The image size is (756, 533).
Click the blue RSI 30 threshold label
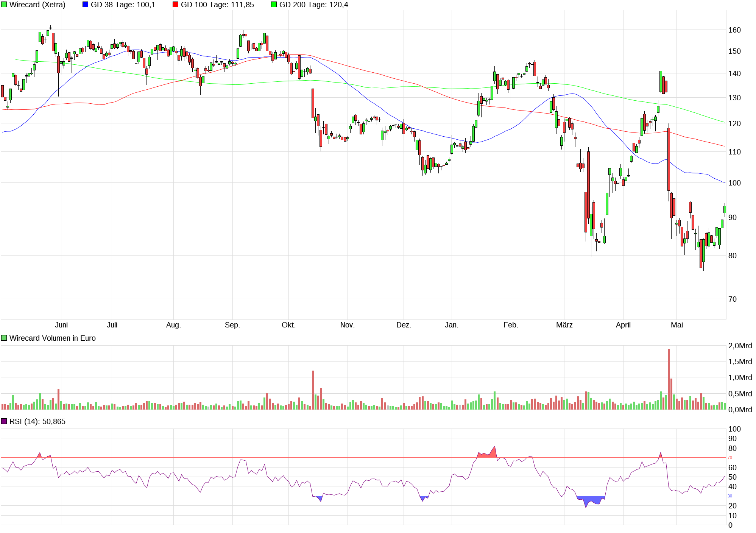[x=730, y=496]
